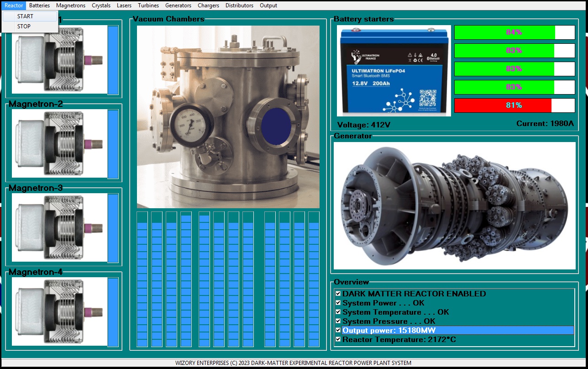
Task: Toggle Reactor Temperature 2172°C checkbox
Action: pos(338,339)
